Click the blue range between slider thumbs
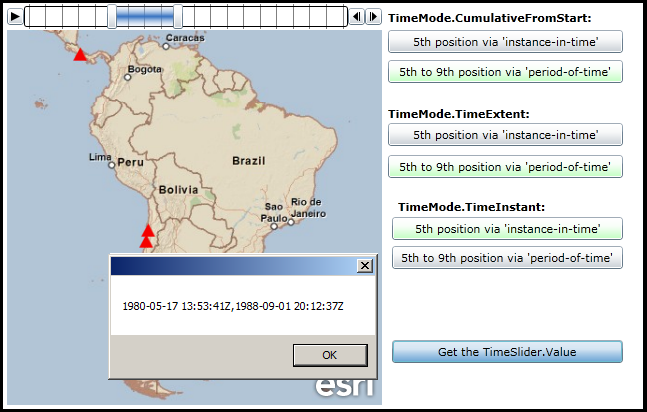This screenshot has width=647, height=412. click(144, 16)
